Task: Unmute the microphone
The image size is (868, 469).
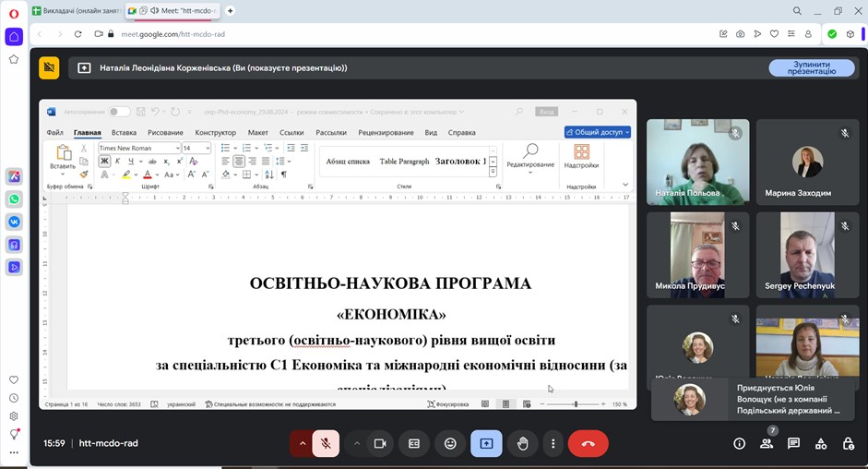Action: [325, 443]
